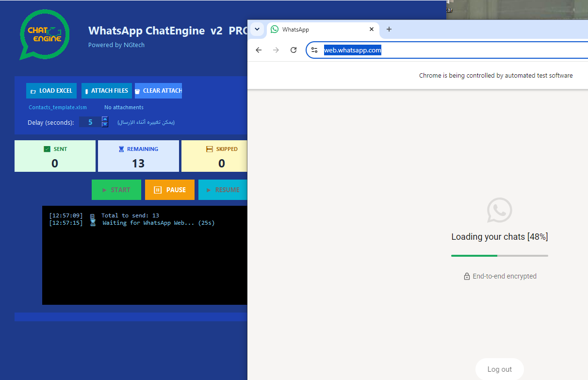Pause sending with the PAUSE button
588x380 pixels.
click(170, 190)
